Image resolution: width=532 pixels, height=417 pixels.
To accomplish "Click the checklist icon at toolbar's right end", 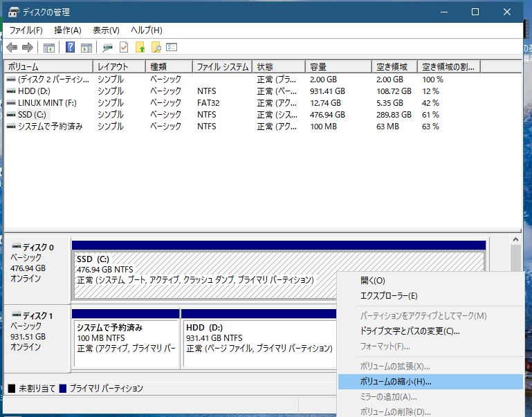I will click(x=172, y=48).
